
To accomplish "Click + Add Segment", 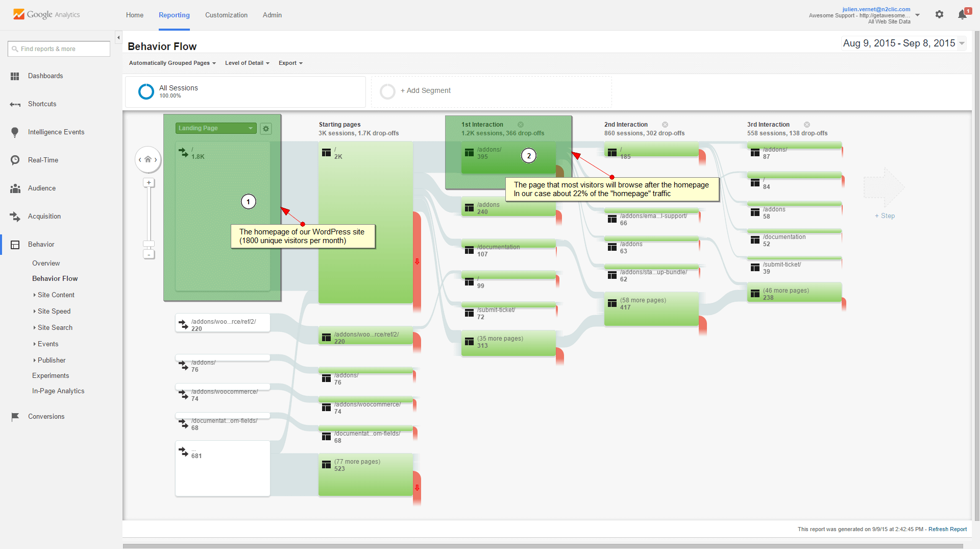I will coord(426,91).
